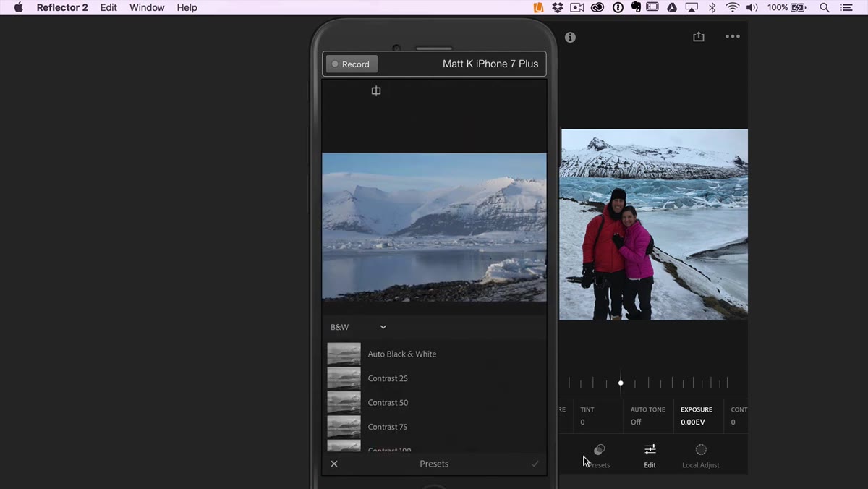Open the Window menu
This screenshot has width=868, height=489.
147,7
